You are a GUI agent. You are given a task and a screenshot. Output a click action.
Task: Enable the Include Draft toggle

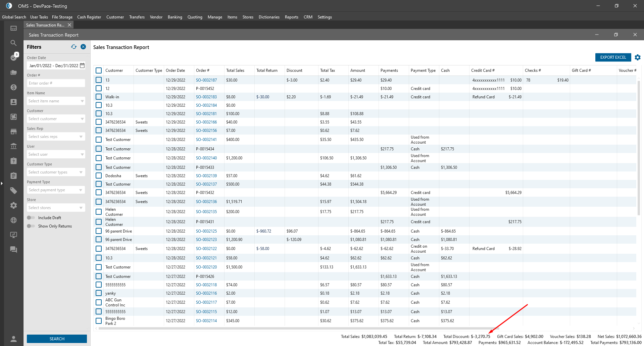31,218
